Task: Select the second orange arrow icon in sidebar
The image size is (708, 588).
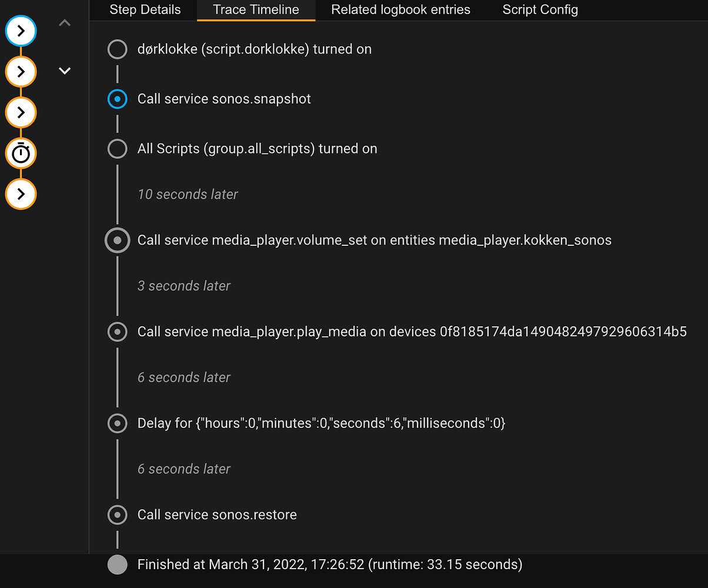Action: click(x=21, y=72)
